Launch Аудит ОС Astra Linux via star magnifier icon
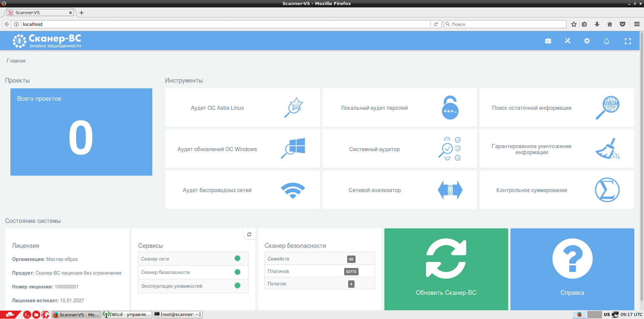Viewport: 644px width, 319px height. click(x=294, y=107)
